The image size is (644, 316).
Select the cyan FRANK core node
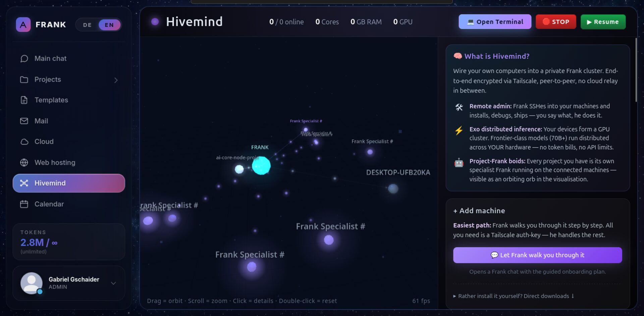[261, 165]
